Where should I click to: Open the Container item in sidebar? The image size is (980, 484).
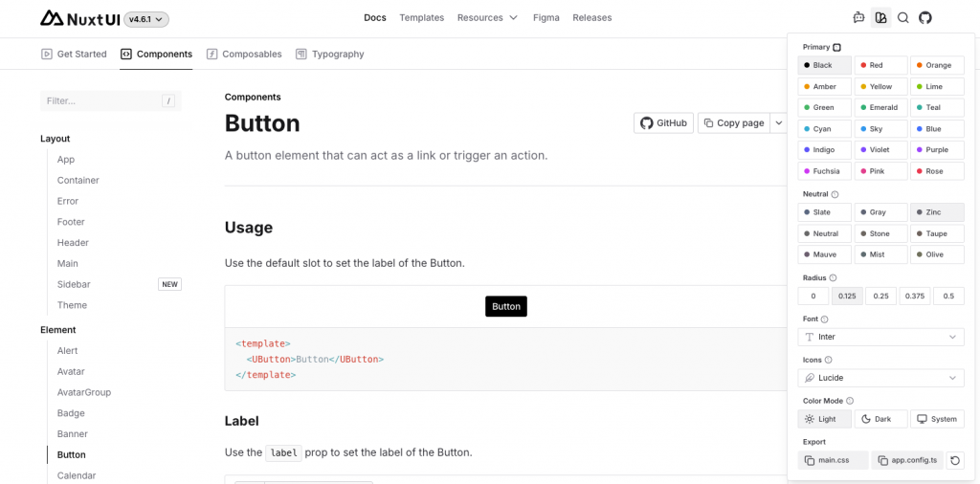[78, 180]
